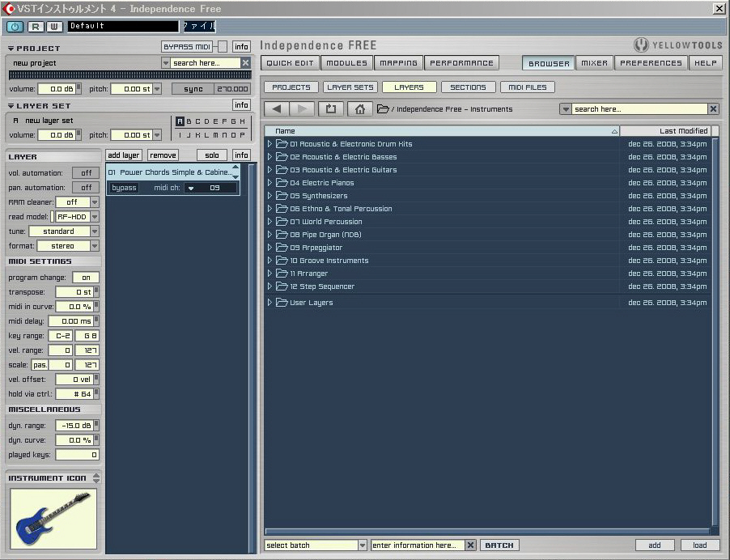Open the RAM cleaner dropdown
Viewport: 730px width, 560px height.
pos(95,202)
